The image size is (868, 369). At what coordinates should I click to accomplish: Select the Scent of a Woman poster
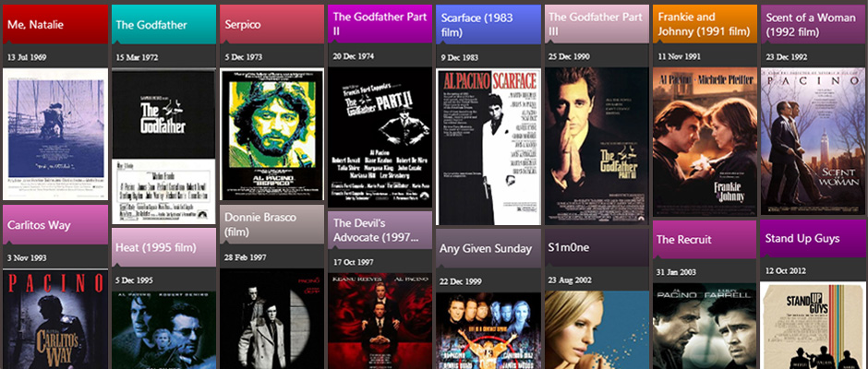tap(814, 141)
